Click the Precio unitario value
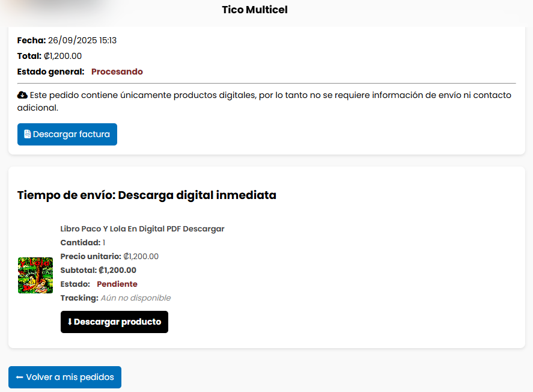Viewport: 533px width, 392px height. click(141, 256)
